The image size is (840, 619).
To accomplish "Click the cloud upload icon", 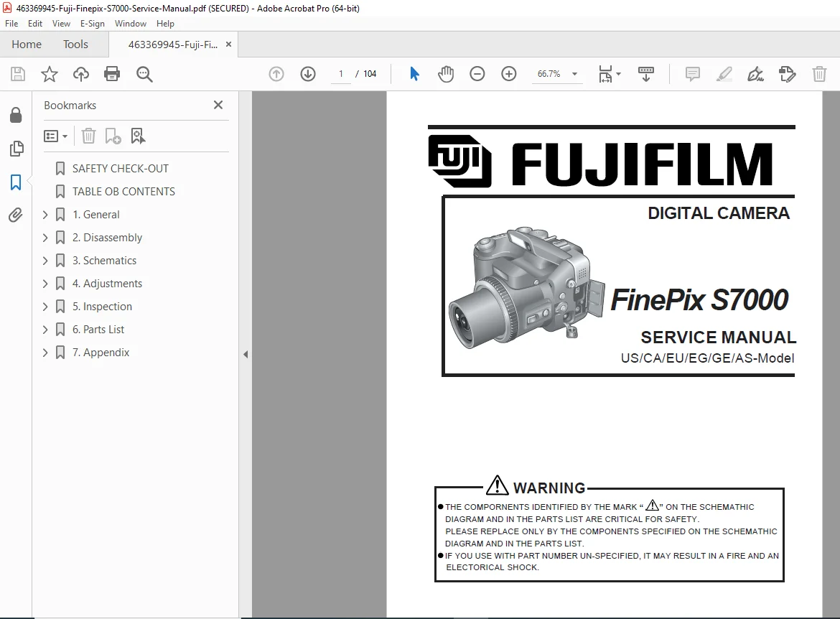I will (x=81, y=74).
